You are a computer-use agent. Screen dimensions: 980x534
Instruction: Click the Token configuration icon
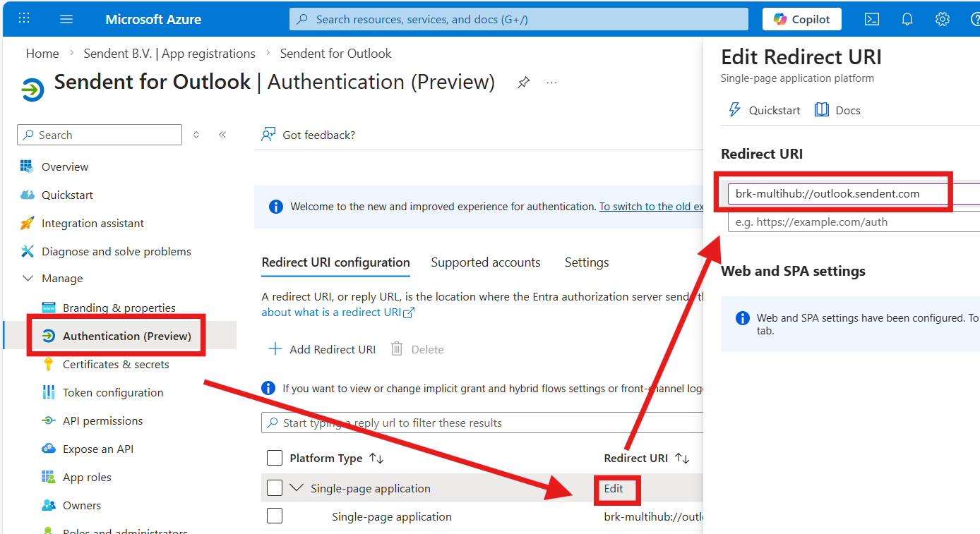[49, 392]
